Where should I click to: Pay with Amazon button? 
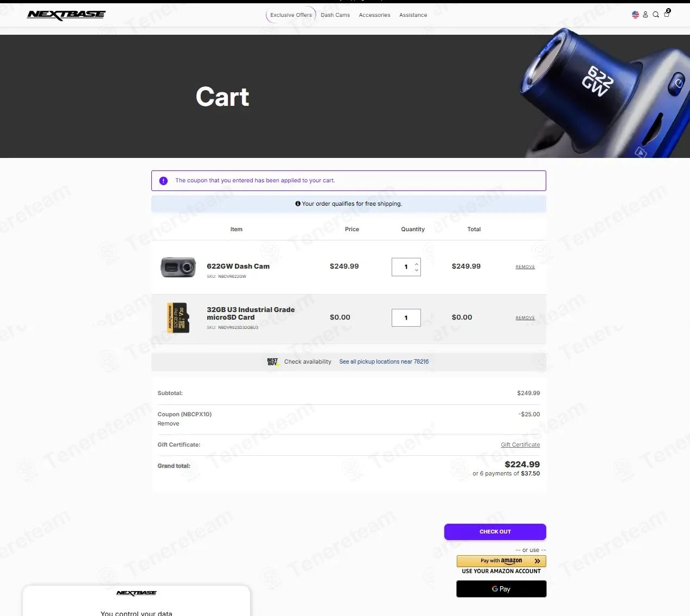click(x=501, y=561)
